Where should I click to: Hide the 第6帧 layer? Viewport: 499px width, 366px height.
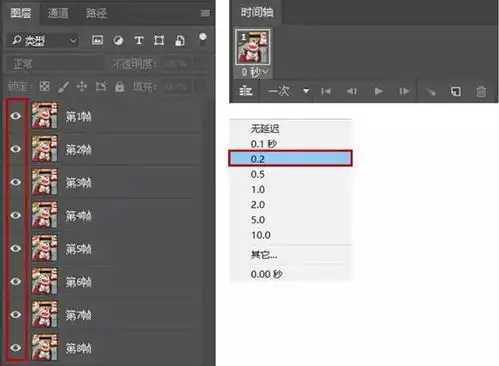(x=16, y=281)
